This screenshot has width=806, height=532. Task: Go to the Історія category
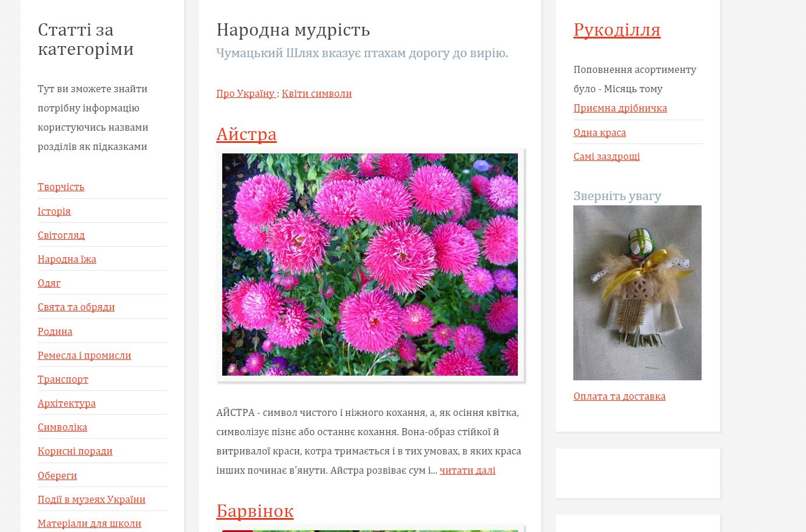point(54,211)
